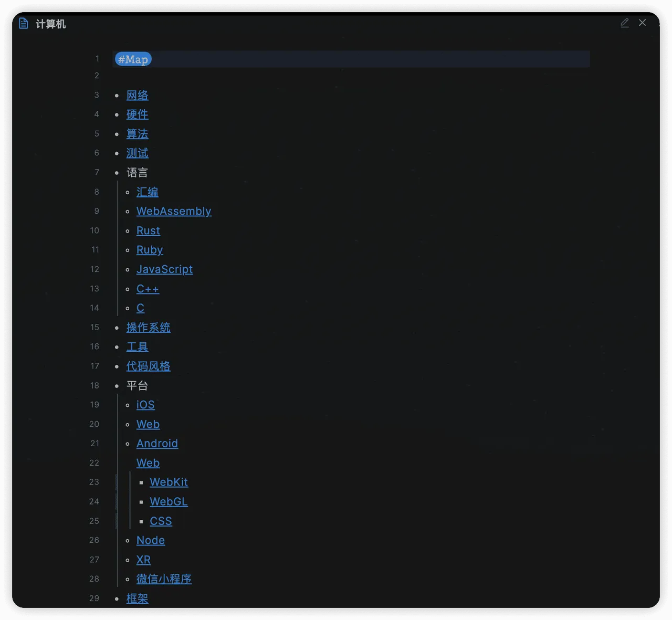Image resolution: width=672 pixels, height=620 pixels.
Task: Open the WebAssembly link
Action: (x=174, y=211)
